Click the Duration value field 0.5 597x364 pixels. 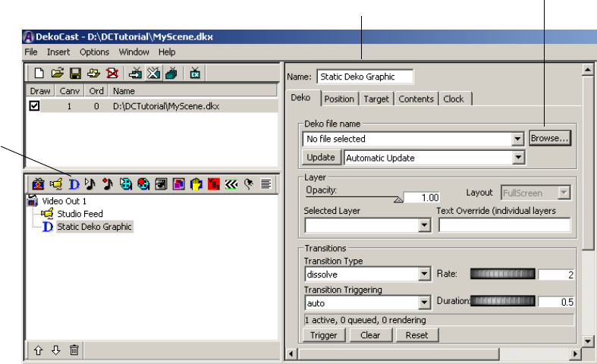(x=556, y=302)
